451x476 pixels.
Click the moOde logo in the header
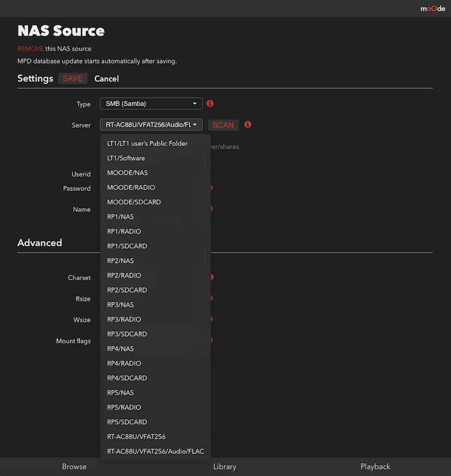click(x=432, y=9)
